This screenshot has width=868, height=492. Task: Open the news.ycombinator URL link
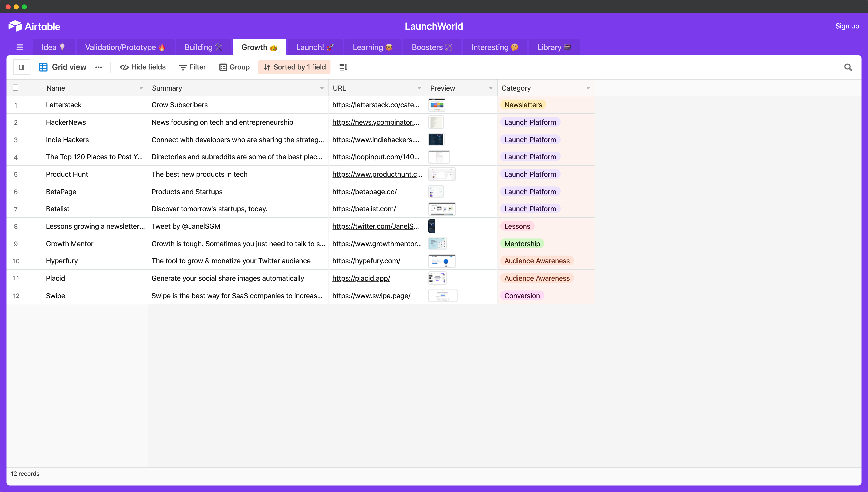click(x=376, y=122)
